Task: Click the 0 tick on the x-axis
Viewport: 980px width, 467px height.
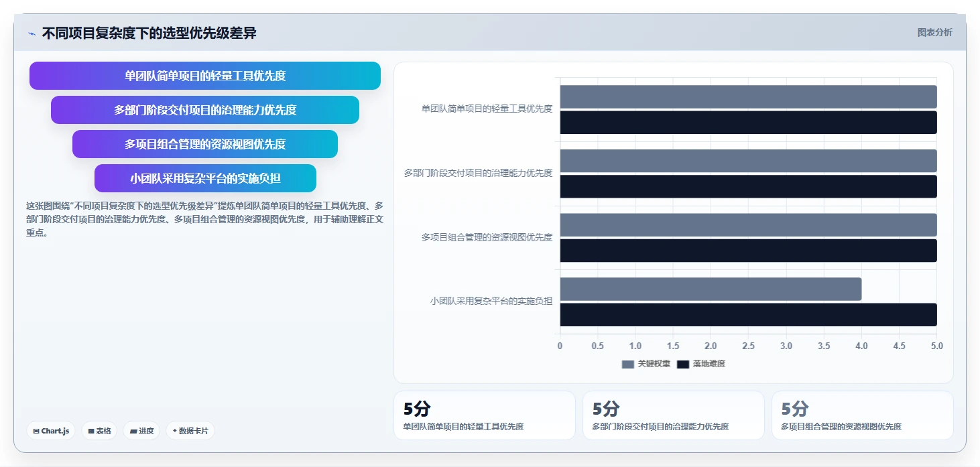Action: pyautogui.click(x=560, y=346)
